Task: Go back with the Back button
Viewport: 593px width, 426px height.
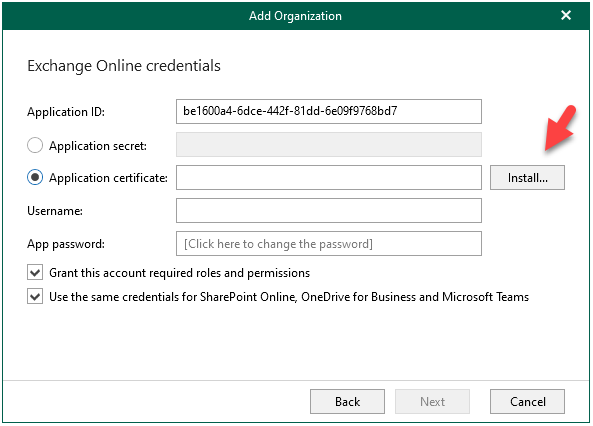Action: (347, 401)
